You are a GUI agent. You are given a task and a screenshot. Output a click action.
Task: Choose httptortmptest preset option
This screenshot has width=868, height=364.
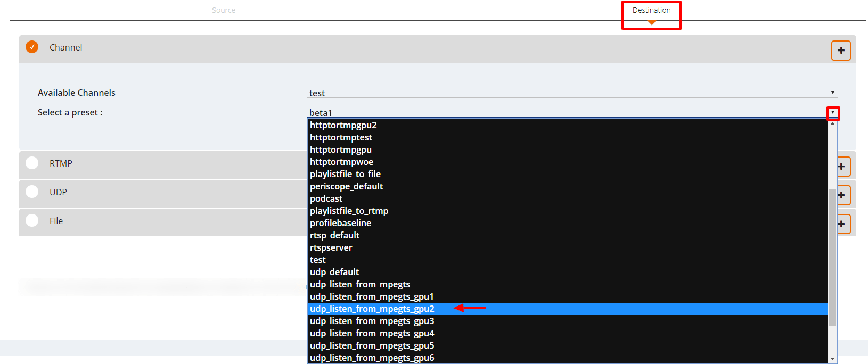coord(568,137)
